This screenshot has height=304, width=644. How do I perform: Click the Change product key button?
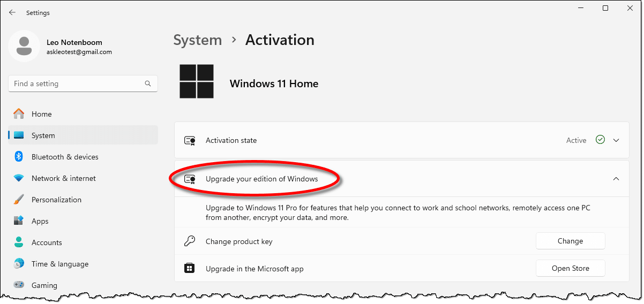point(570,241)
